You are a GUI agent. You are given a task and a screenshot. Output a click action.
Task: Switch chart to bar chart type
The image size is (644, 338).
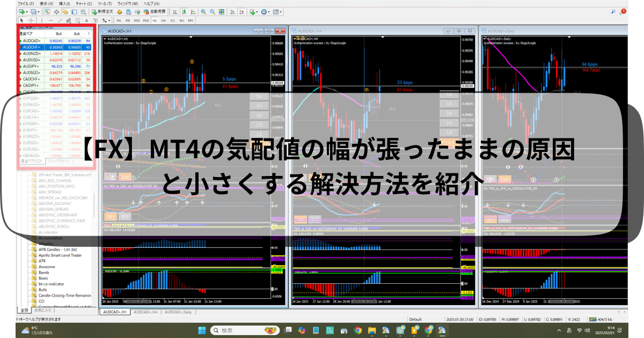tap(174, 11)
